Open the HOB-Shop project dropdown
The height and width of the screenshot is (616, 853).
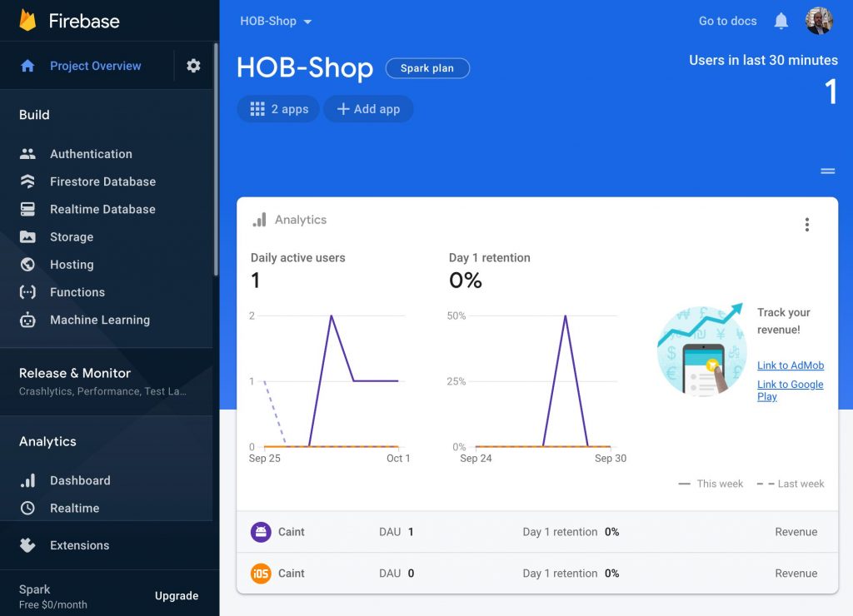(x=276, y=21)
